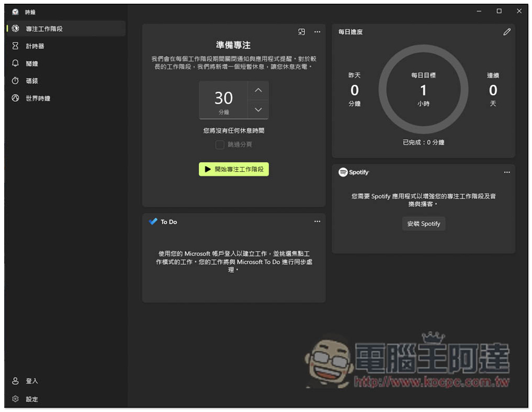Edit the daily goal with the pencil icon

pos(507,32)
